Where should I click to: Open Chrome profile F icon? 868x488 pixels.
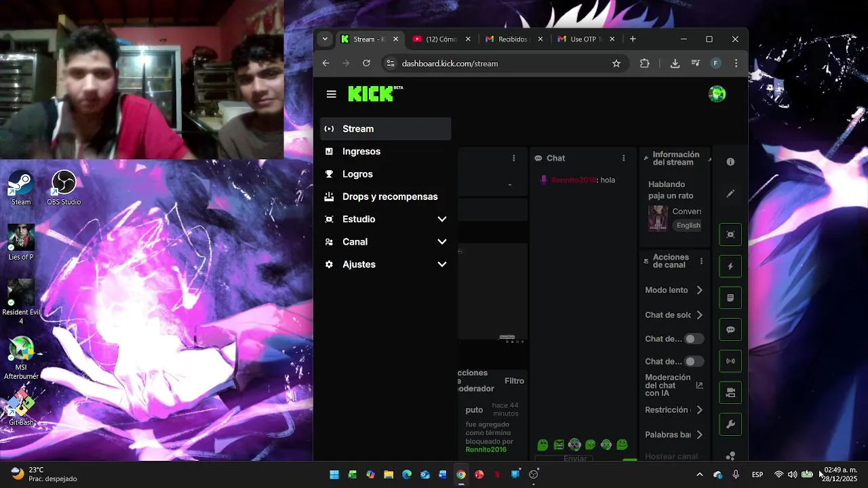tap(715, 63)
